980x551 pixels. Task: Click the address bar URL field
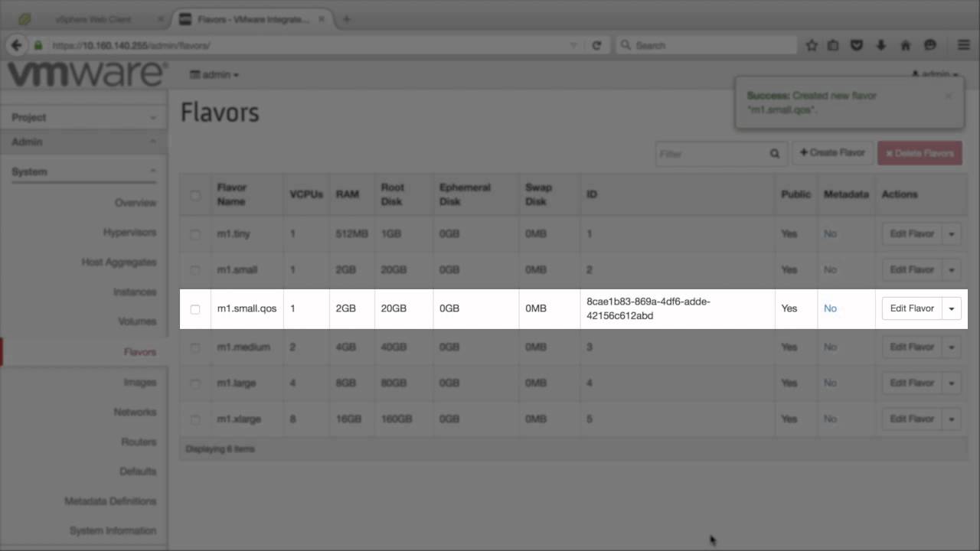click(x=306, y=45)
